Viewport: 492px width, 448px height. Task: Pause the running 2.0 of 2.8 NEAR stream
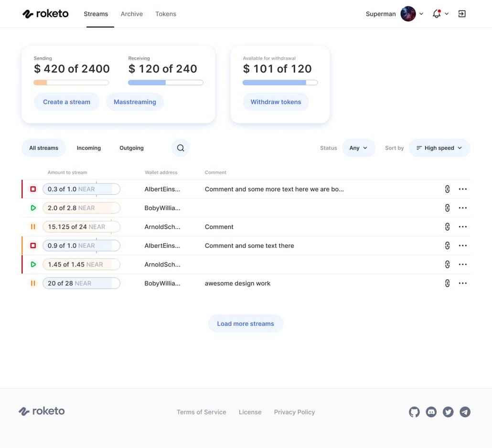[32, 208]
